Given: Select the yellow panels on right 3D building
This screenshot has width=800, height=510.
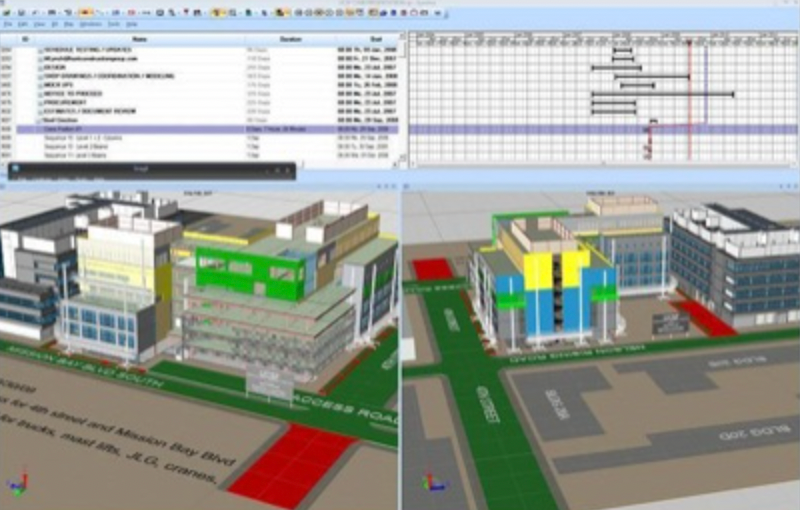Looking at the screenshot, I should click(556, 269).
